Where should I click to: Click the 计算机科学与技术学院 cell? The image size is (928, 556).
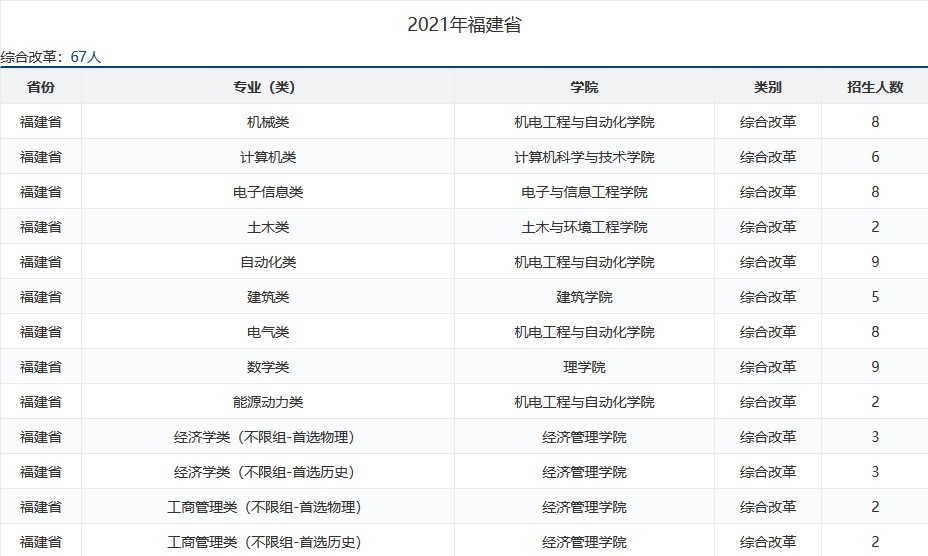[x=584, y=157]
